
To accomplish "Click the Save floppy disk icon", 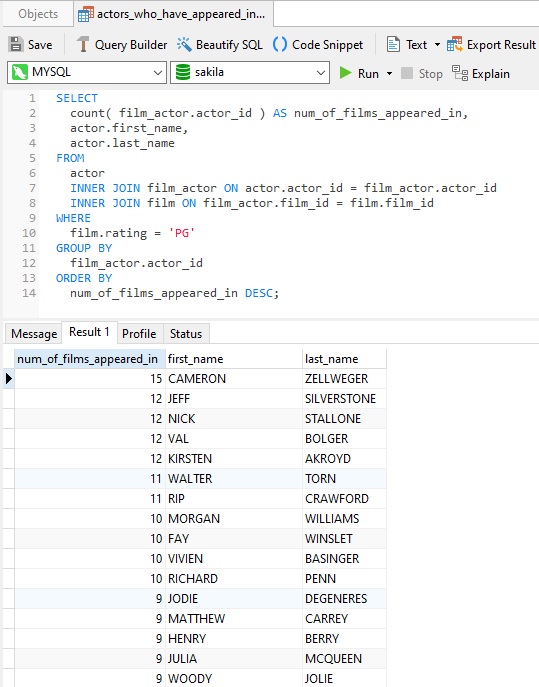I will [x=16, y=44].
